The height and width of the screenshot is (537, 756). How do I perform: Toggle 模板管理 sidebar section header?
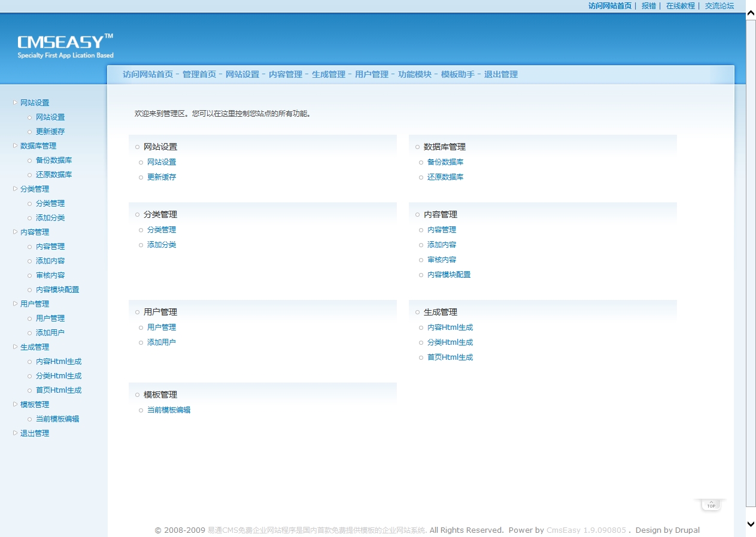[x=35, y=404]
